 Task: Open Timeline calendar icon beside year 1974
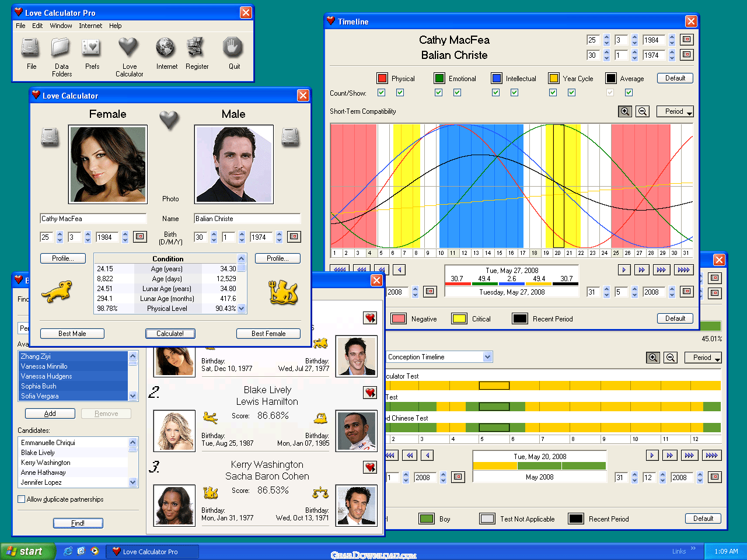pyautogui.click(x=687, y=55)
